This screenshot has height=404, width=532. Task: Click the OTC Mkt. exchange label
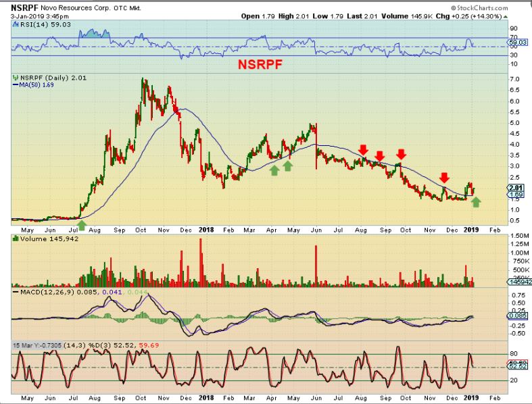pyautogui.click(x=128, y=9)
